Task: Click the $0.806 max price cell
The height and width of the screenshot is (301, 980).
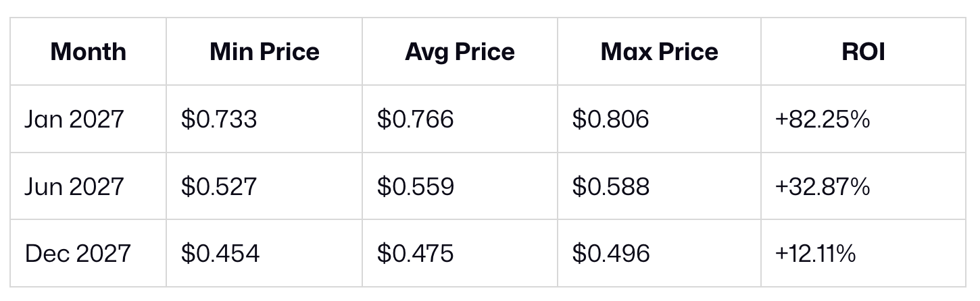Action: 610,119
